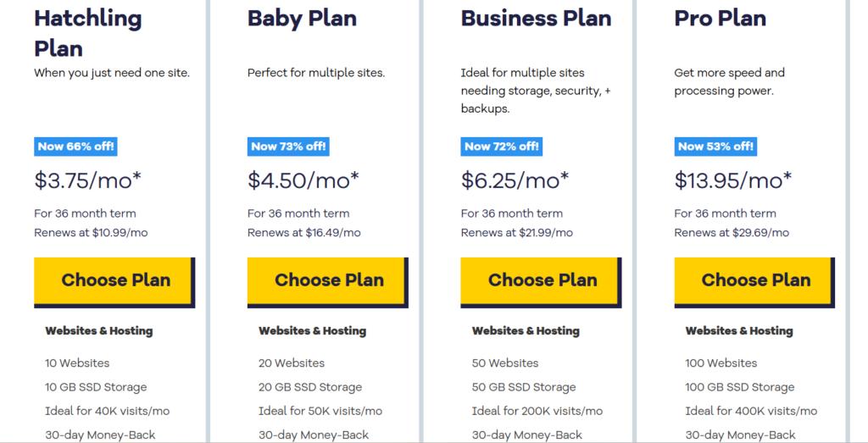Click the "Now 53% off!" badge

[x=715, y=147]
